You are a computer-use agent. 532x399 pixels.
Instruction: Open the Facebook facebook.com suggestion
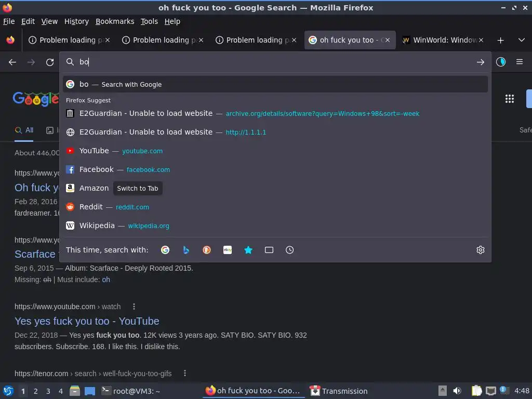(x=275, y=169)
